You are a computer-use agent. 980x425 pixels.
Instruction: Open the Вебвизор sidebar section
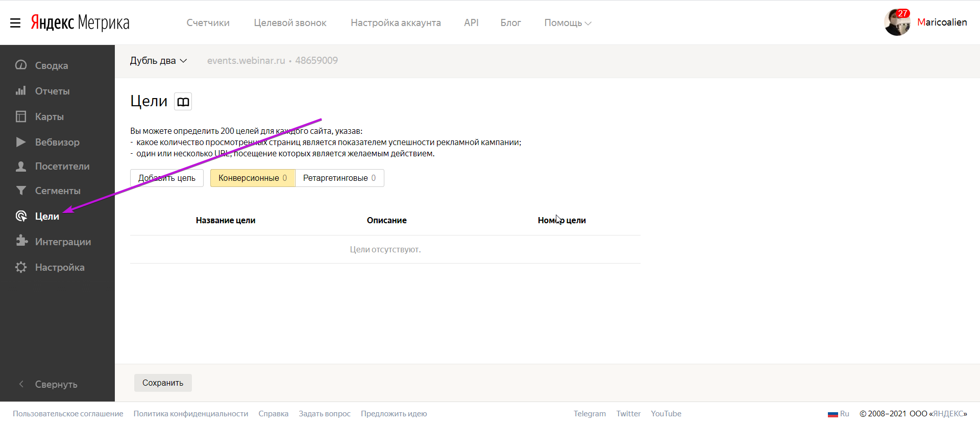[57, 142]
